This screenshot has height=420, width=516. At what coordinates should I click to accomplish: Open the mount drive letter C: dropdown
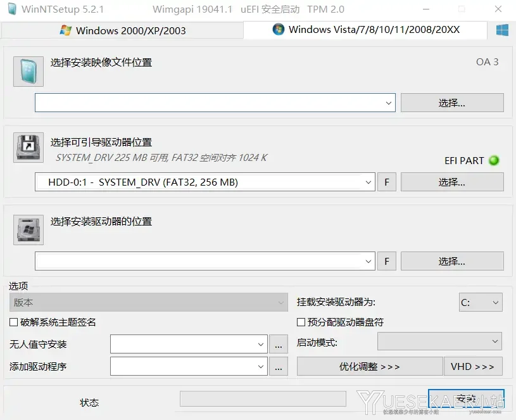click(x=481, y=302)
